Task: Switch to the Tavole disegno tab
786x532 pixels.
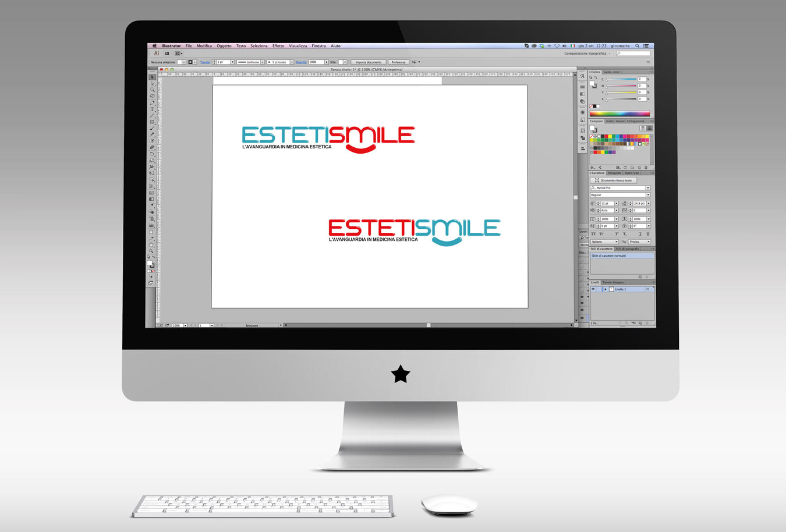Action: tap(613, 282)
